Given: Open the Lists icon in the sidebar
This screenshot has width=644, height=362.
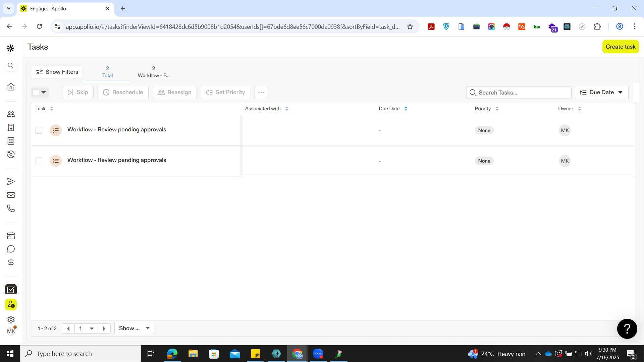Looking at the screenshot, I should click(x=11, y=141).
